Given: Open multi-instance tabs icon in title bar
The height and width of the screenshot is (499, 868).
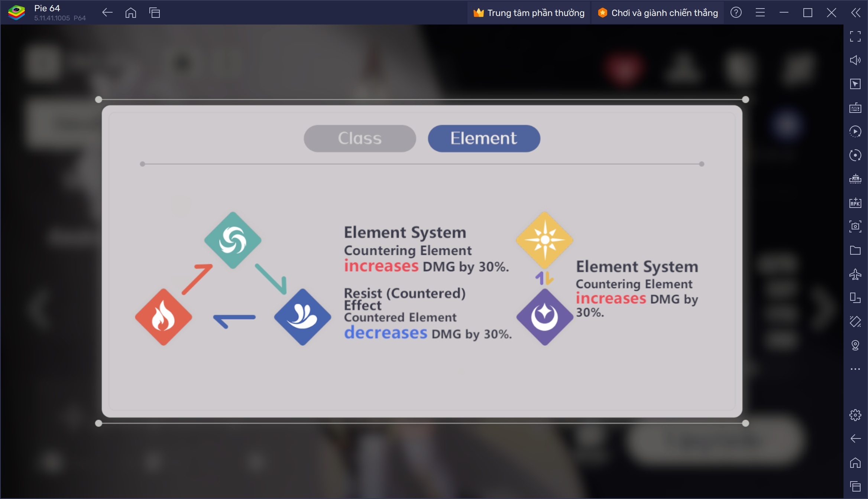Looking at the screenshot, I should [x=155, y=13].
